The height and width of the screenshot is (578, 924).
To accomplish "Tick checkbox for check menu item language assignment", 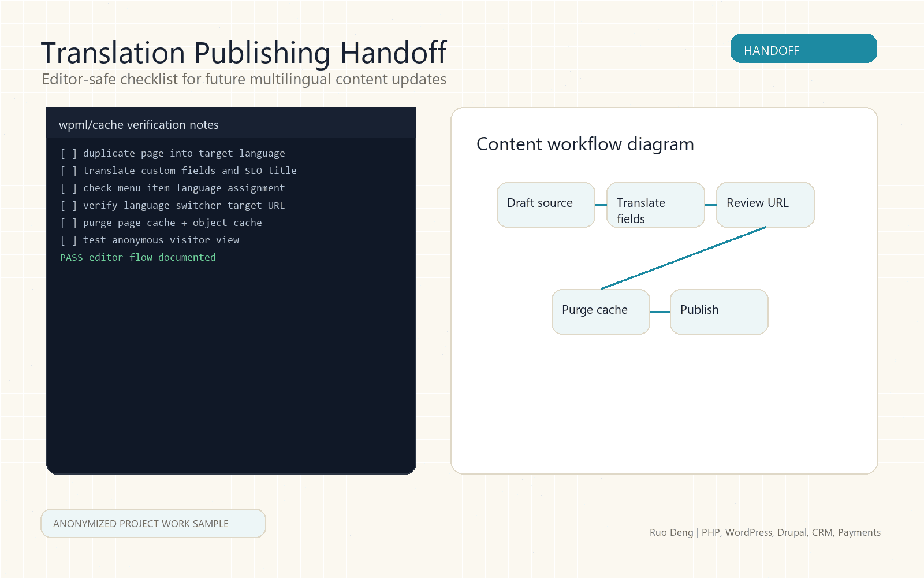I will tap(68, 188).
